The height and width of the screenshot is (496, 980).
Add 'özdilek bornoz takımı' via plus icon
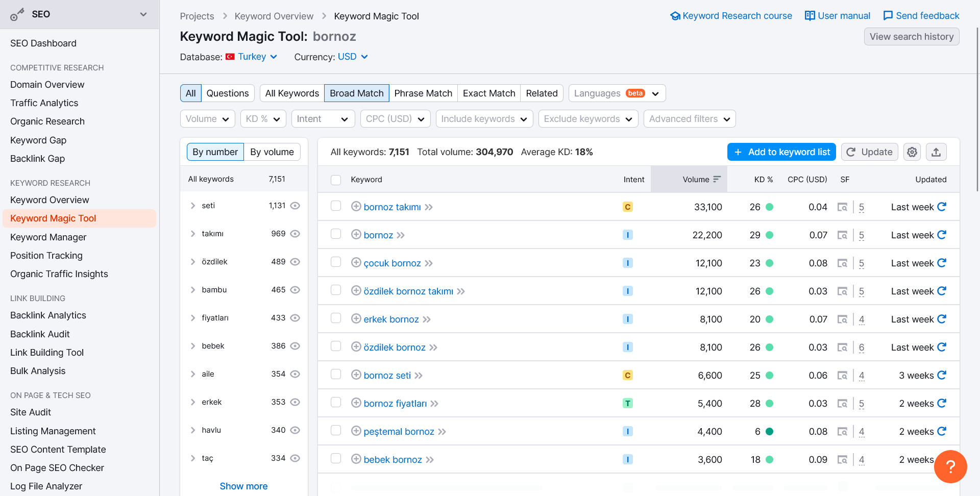356,291
